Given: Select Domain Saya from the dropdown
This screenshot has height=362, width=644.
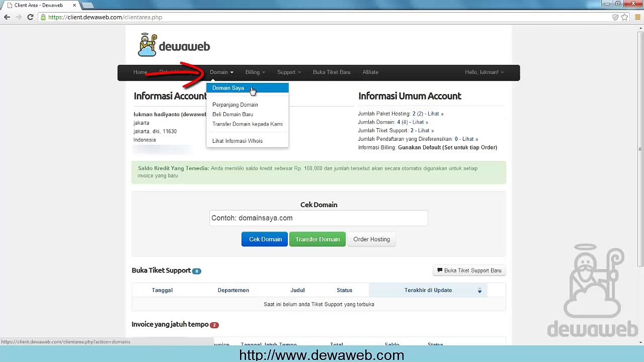Looking at the screenshot, I should pyautogui.click(x=248, y=88).
